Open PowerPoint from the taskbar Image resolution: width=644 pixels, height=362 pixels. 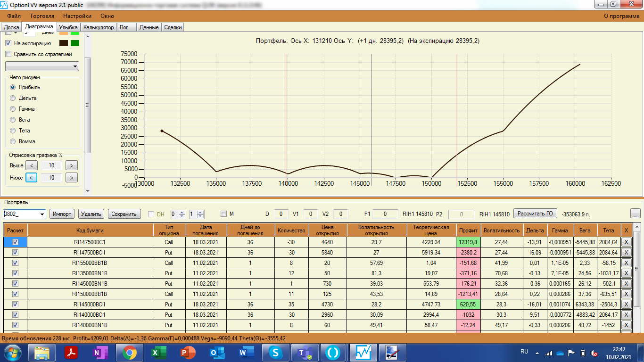click(188, 352)
